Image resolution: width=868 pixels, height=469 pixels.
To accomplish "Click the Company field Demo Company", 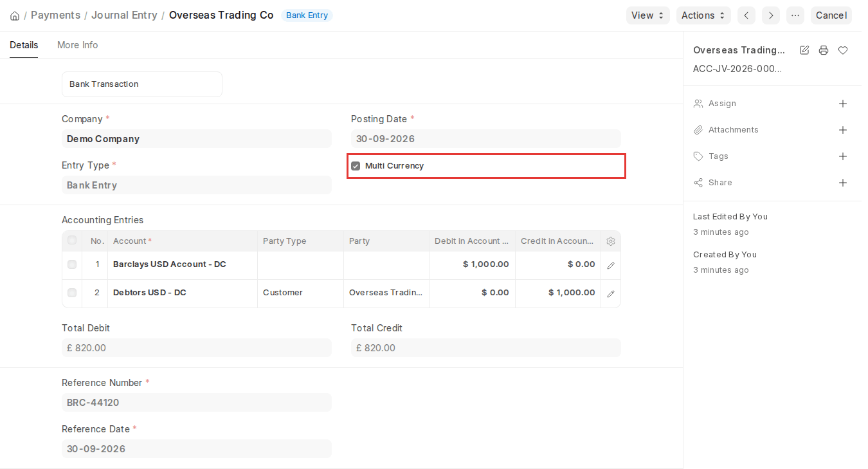I will coord(197,139).
